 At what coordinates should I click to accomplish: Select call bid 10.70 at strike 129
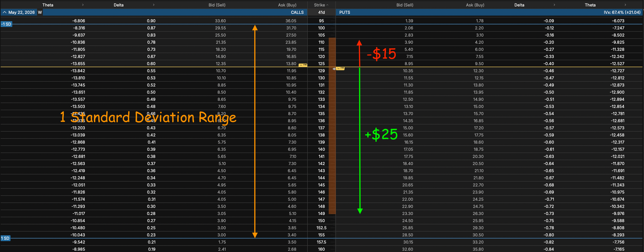tap(221, 71)
